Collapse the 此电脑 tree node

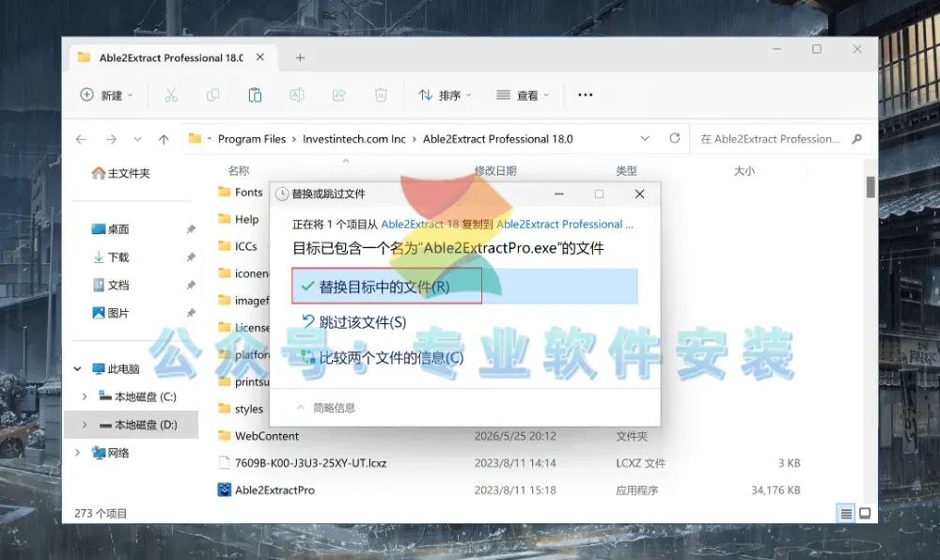(x=77, y=368)
